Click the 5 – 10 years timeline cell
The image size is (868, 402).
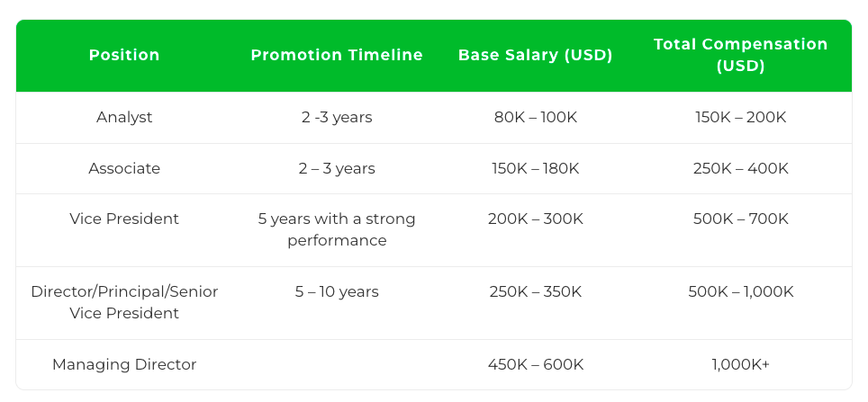point(337,291)
